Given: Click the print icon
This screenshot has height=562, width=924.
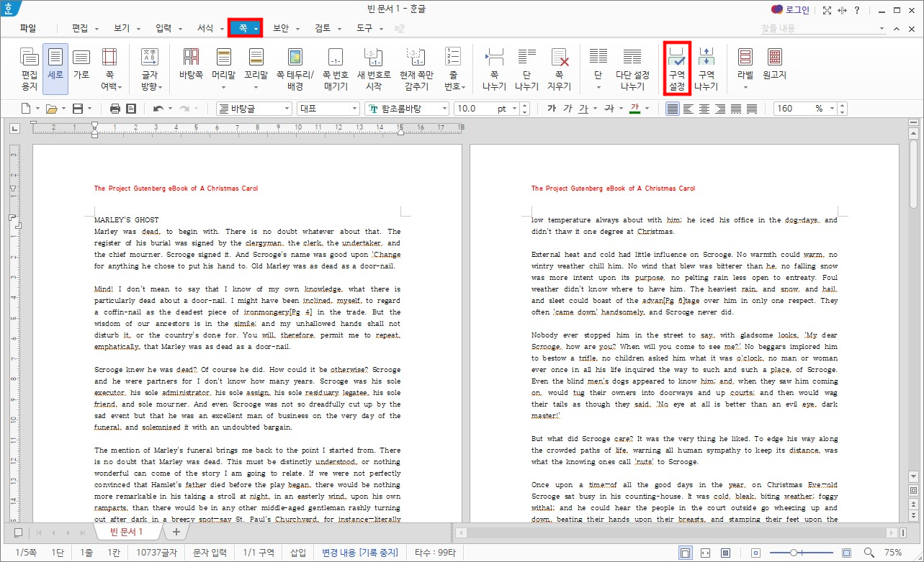Looking at the screenshot, I should 115,109.
